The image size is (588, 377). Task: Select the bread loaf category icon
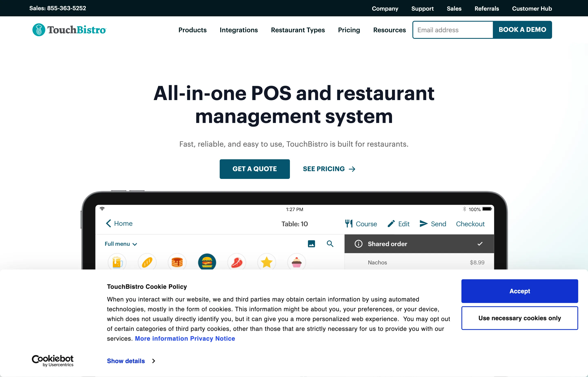(x=147, y=262)
